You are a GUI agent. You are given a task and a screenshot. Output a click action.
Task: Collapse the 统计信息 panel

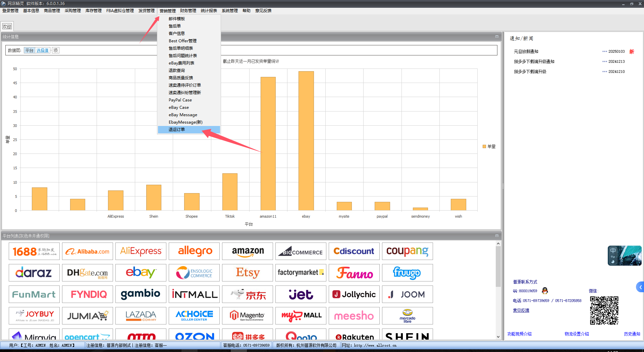tap(497, 37)
